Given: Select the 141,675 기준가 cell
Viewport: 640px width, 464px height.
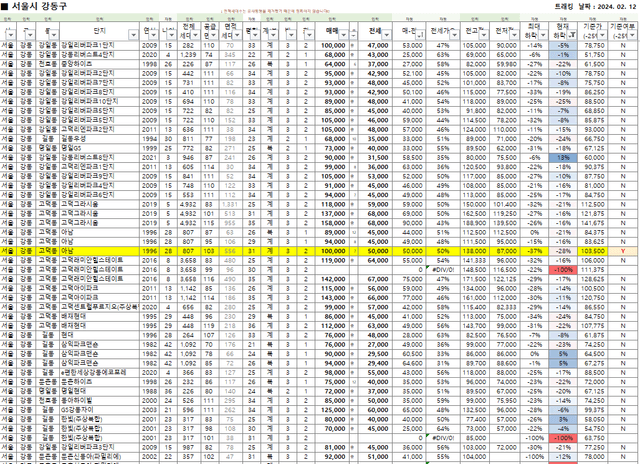Looking at the screenshot, I should click(x=593, y=223).
